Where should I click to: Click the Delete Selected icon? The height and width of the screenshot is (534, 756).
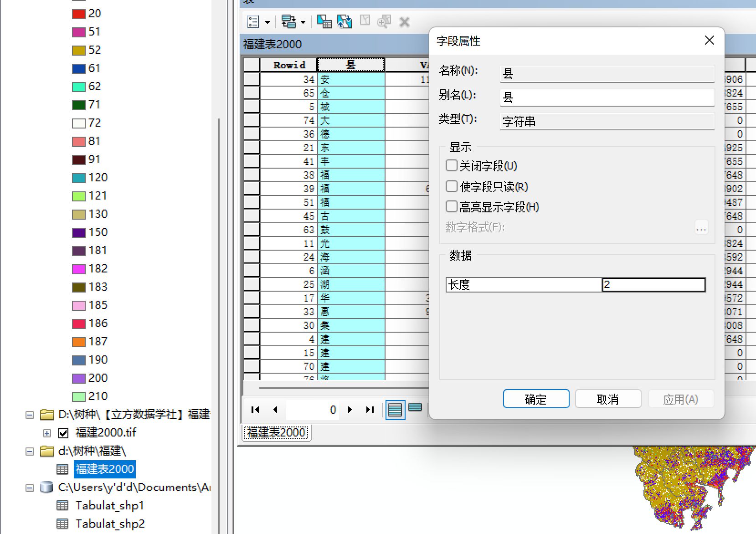[404, 22]
